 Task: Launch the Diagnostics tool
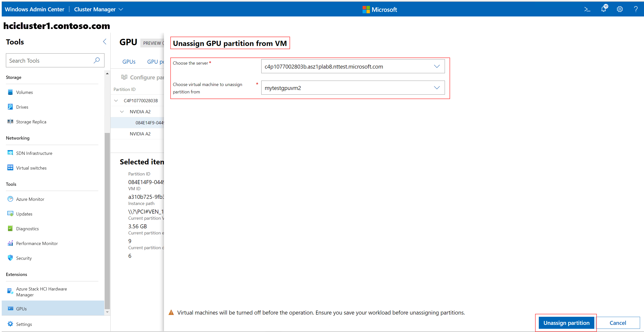pyautogui.click(x=27, y=229)
